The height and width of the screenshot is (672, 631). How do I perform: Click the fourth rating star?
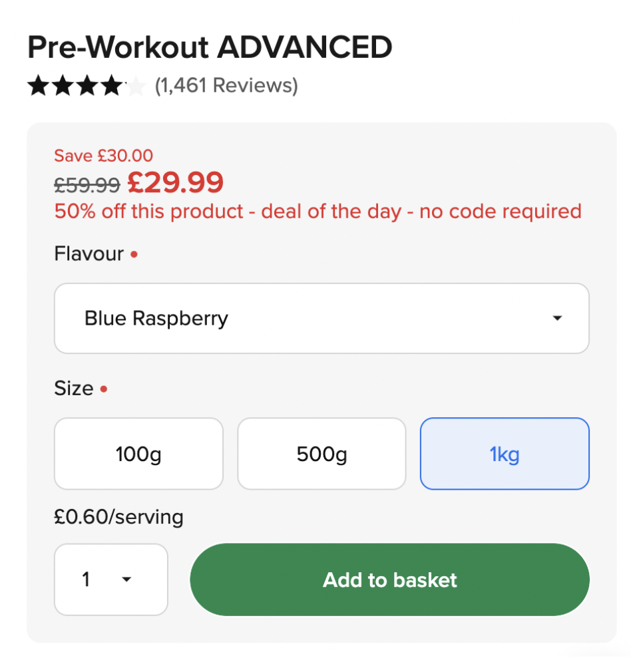[112, 85]
